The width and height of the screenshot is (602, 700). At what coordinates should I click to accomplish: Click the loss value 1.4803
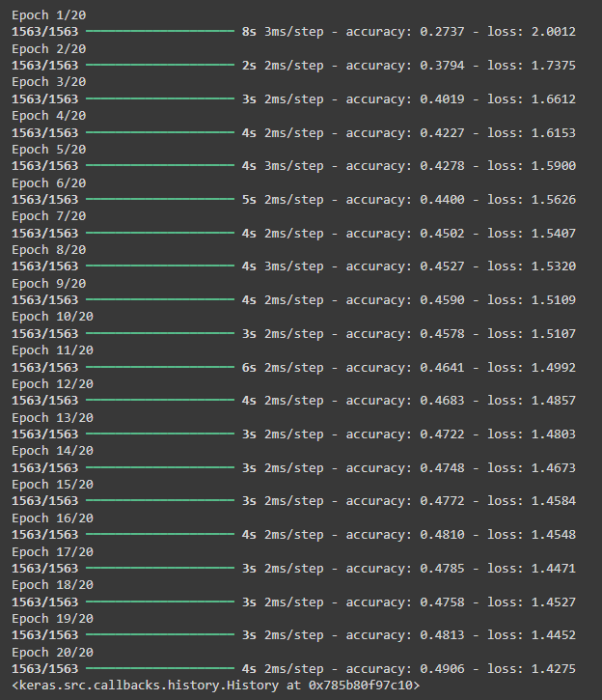click(x=554, y=434)
